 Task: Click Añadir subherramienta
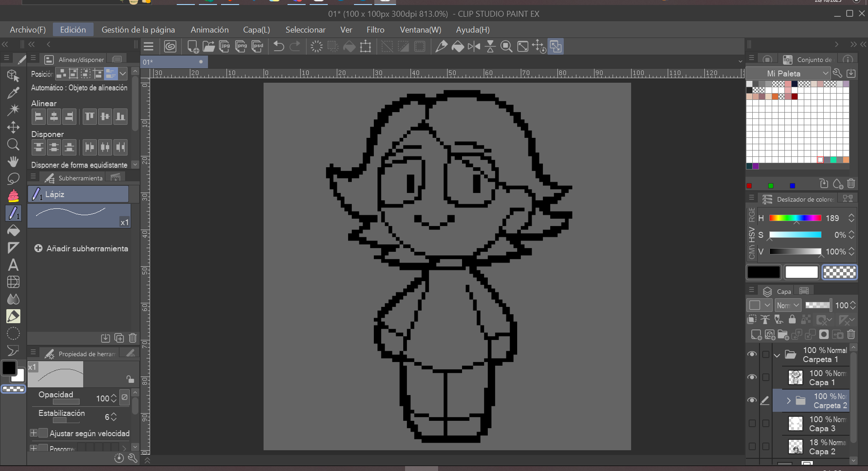(x=81, y=249)
